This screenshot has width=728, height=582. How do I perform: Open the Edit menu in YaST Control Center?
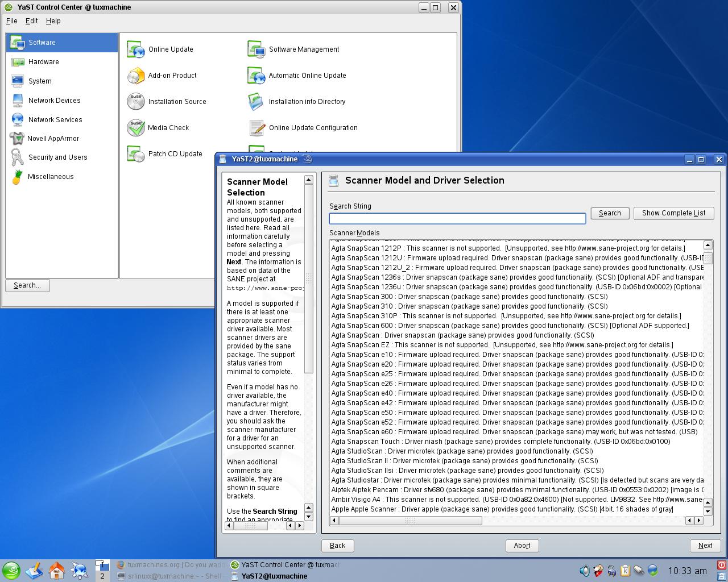pyautogui.click(x=32, y=21)
